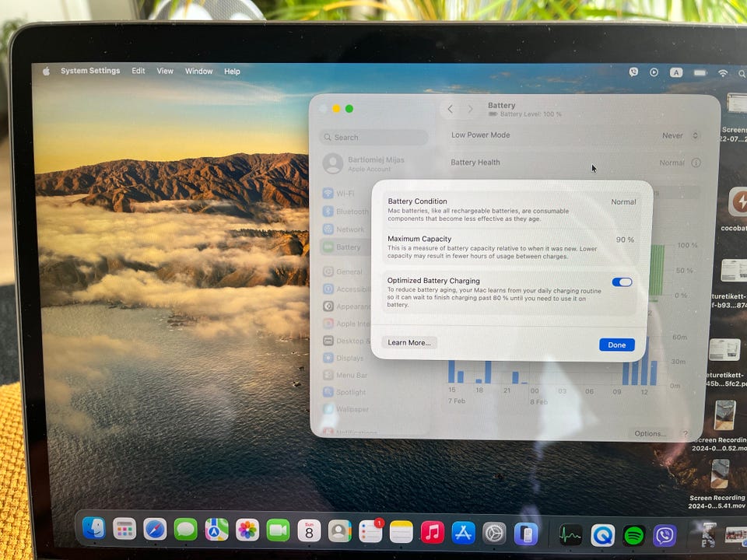Open Activity Monitor from the Dock

570,535
